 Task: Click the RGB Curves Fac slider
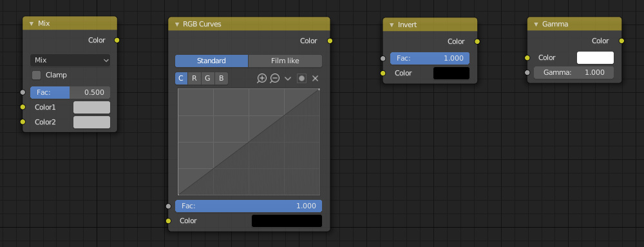coord(249,206)
